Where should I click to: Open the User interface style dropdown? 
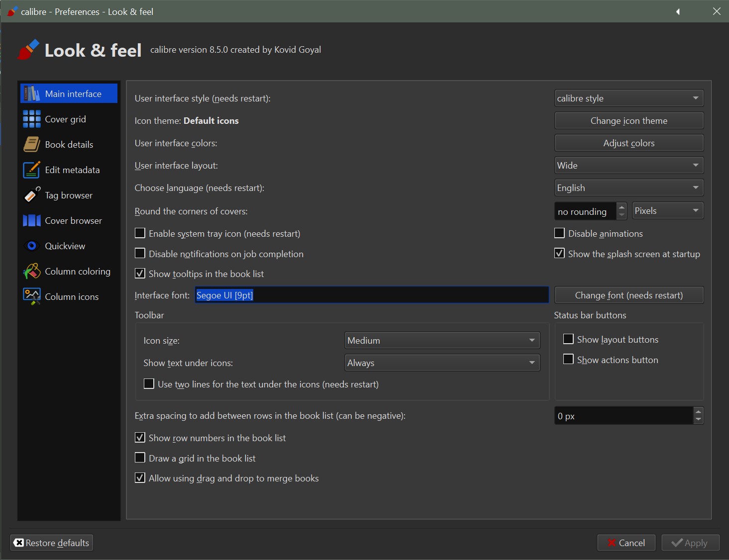[628, 98]
